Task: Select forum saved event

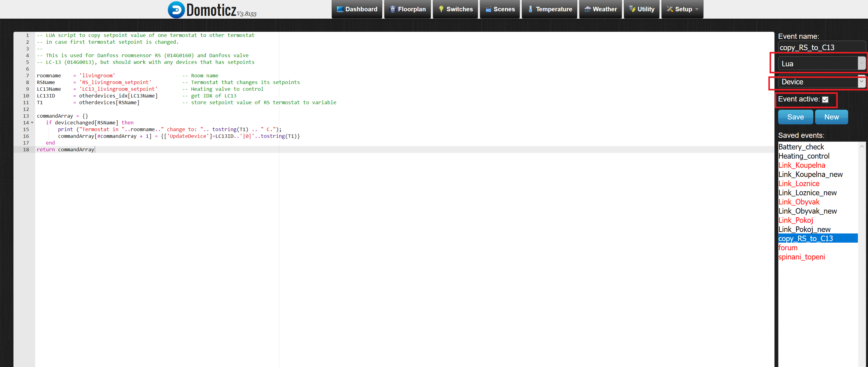Action: 818,248
